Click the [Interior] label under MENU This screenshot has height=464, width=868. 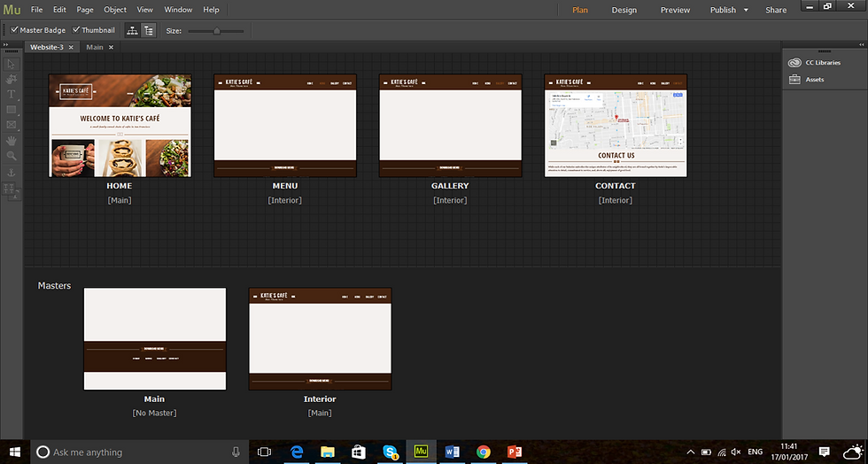pyautogui.click(x=285, y=200)
